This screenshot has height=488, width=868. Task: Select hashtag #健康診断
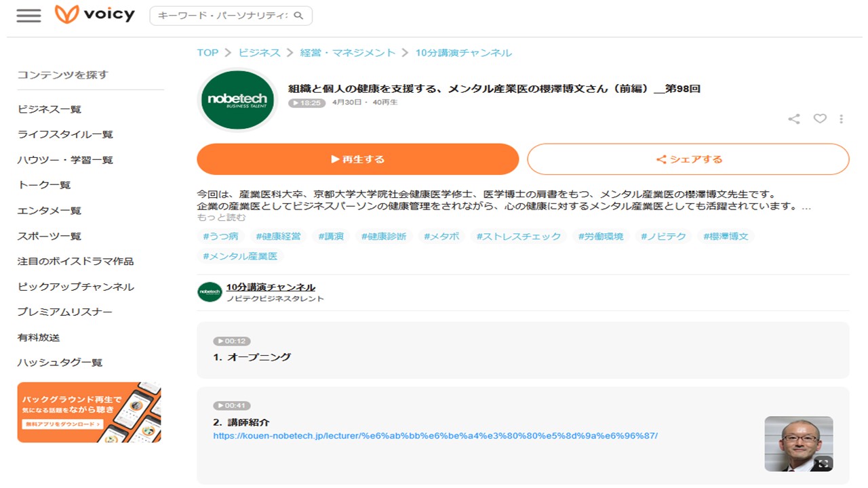pyautogui.click(x=384, y=237)
